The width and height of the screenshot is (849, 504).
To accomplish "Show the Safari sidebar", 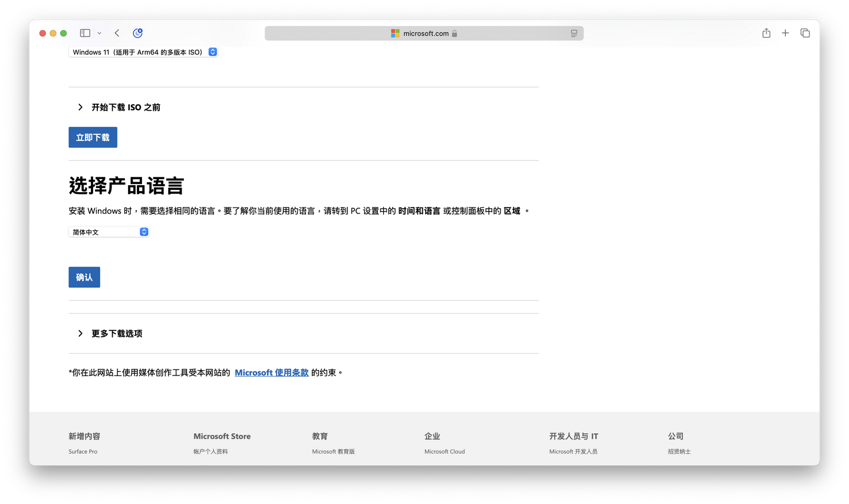I will [85, 33].
